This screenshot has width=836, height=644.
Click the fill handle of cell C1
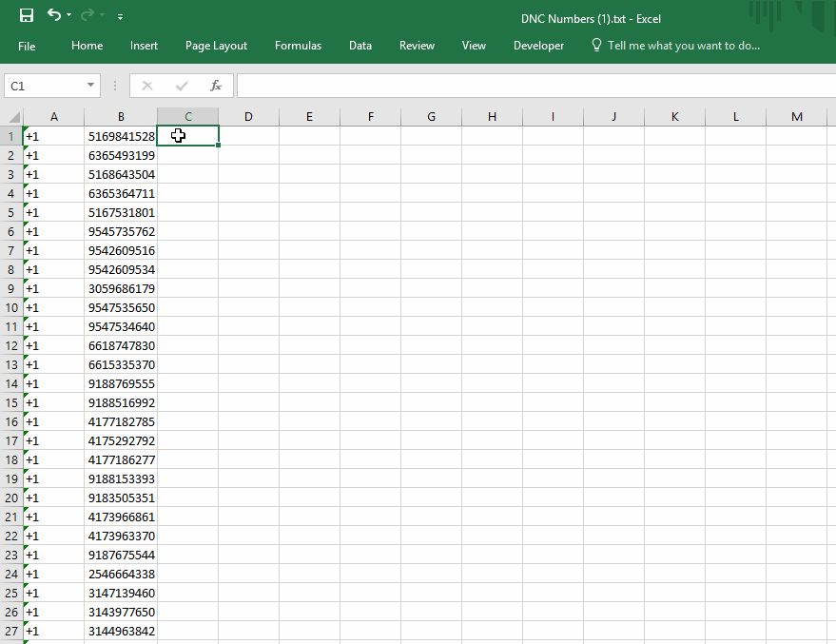pos(218,145)
